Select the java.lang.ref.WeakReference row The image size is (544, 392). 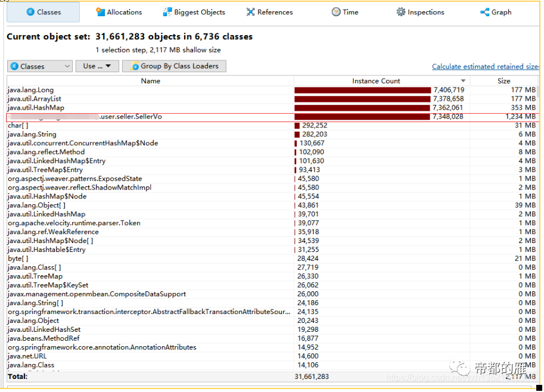272,232
